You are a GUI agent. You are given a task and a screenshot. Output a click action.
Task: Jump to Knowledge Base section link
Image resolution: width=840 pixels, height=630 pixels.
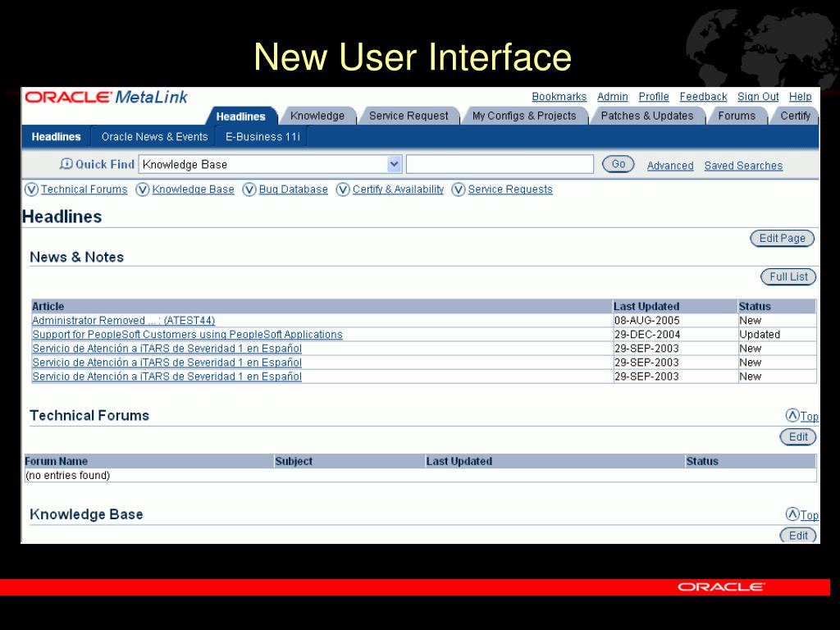tap(193, 189)
